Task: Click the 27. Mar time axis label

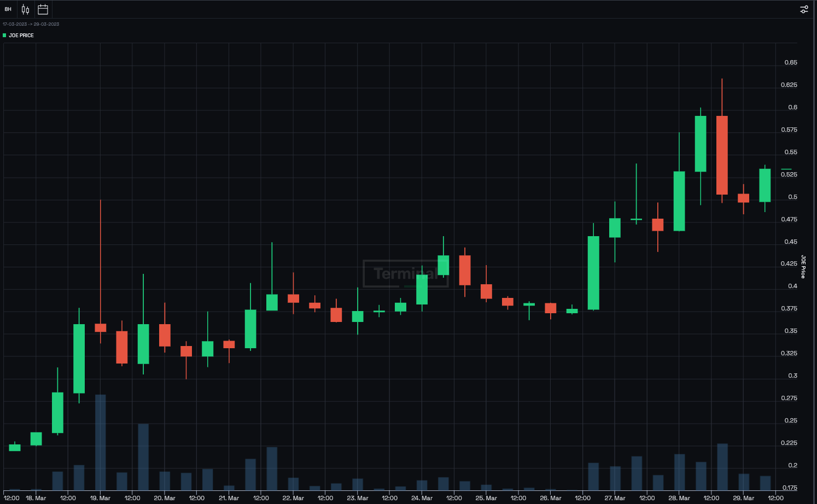Action: (615, 498)
